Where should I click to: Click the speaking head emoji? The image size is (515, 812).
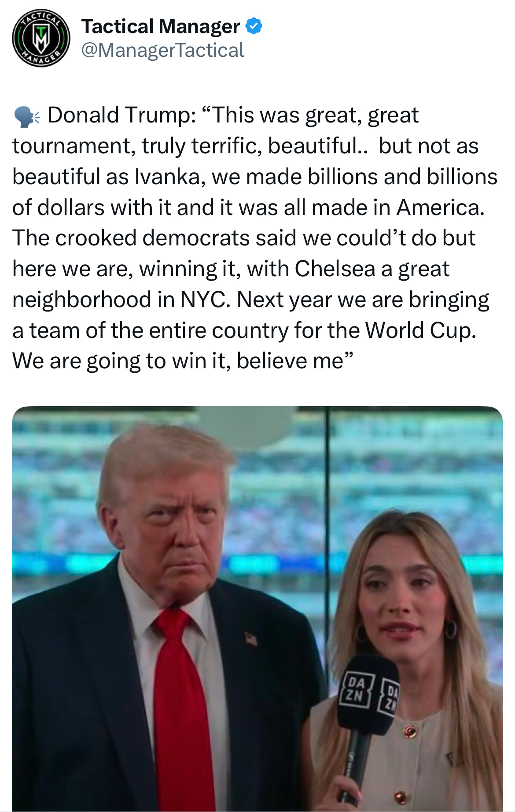coord(27,117)
